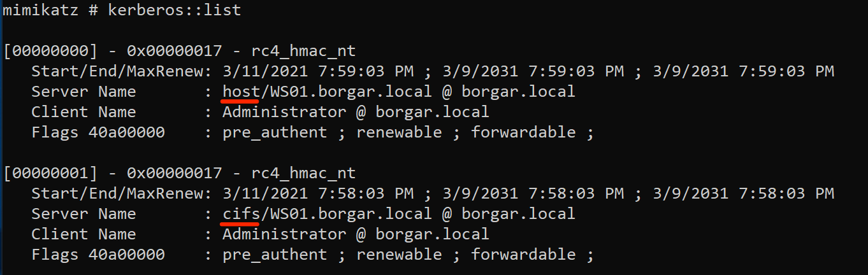This screenshot has width=868, height=275.
Task: Click "Flags 40a00000" in the first ticket
Action: click(98, 132)
